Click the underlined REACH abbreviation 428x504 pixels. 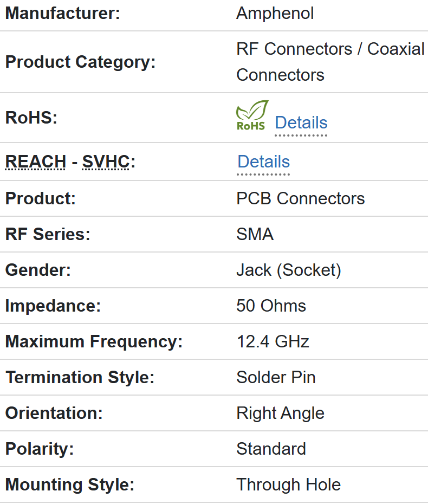pos(35,162)
